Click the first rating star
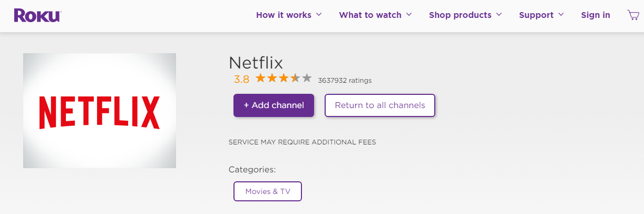Viewport: 644px width, 214px height. pos(260,79)
